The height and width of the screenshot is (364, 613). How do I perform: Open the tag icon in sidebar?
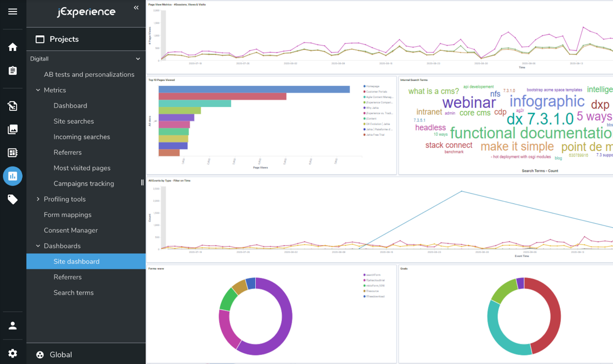(x=13, y=199)
